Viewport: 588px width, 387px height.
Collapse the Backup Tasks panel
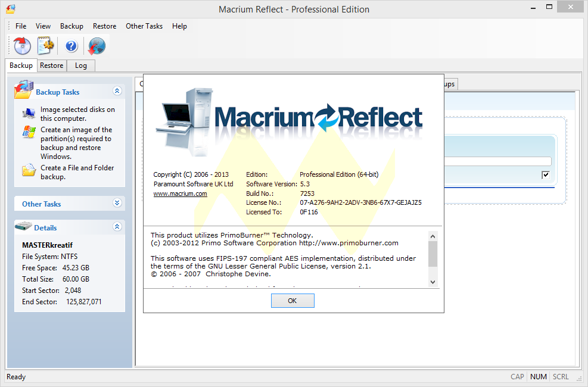[117, 90]
